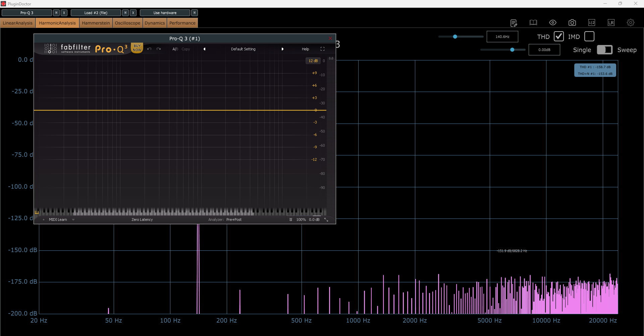Click the LR channel icon
644x336 pixels.
click(x=611, y=22)
